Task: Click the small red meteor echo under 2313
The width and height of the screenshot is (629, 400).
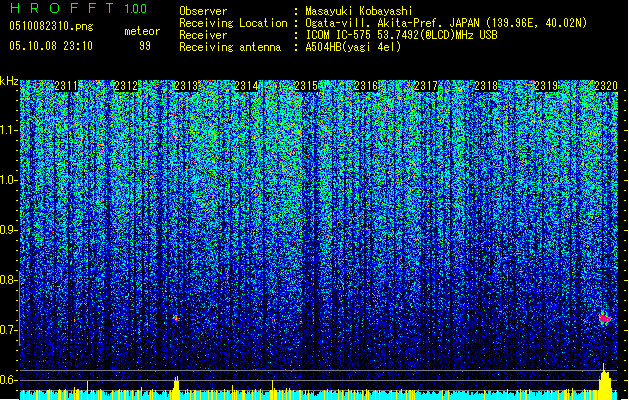Action: click(x=176, y=319)
